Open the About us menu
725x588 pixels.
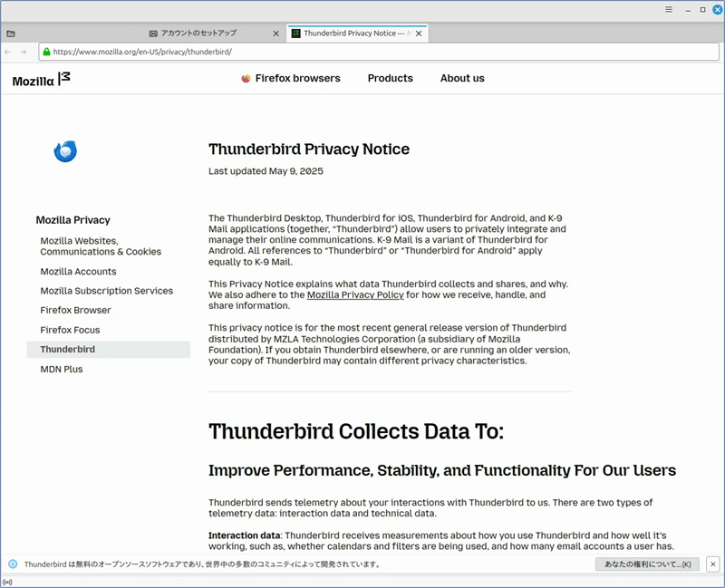pyautogui.click(x=462, y=78)
